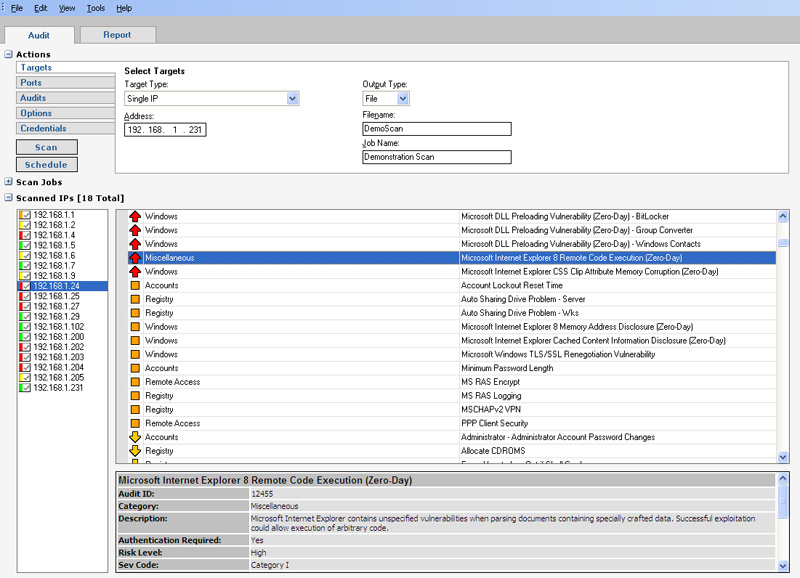Click yellow down arrow for Administrator Account Password Changes
Image resolution: width=800 pixels, height=578 pixels.
point(135,437)
